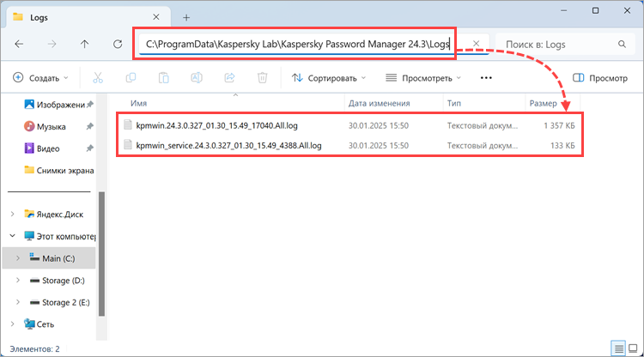Open the Создать dropdown

click(x=40, y=77)
